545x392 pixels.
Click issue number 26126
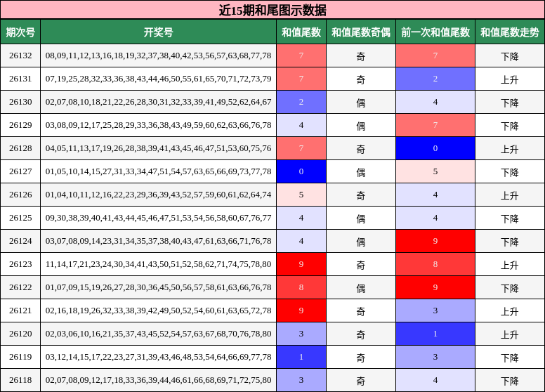(x=20, y=195)
